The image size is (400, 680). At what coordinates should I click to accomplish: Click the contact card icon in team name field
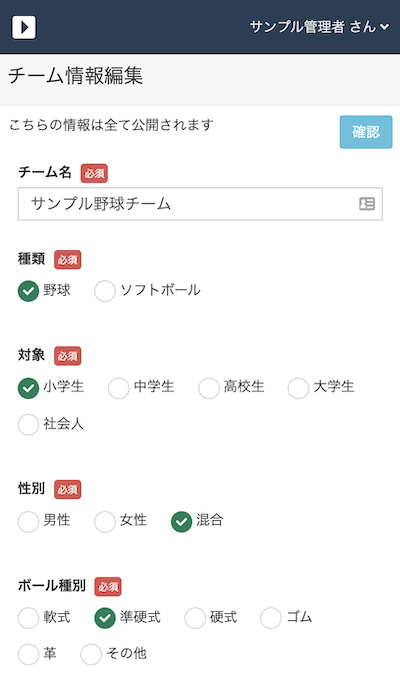[x=367, y=204]
